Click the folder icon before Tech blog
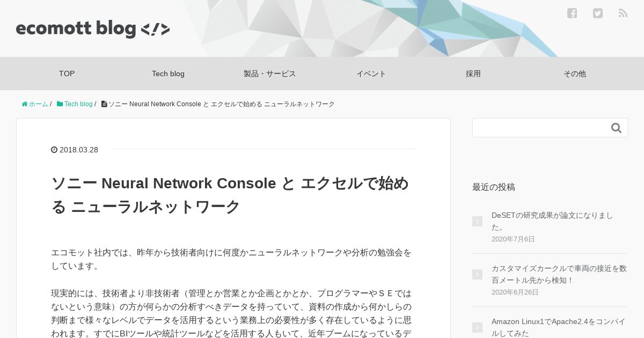Screen dimensions: 644x338 coord(60,104)
